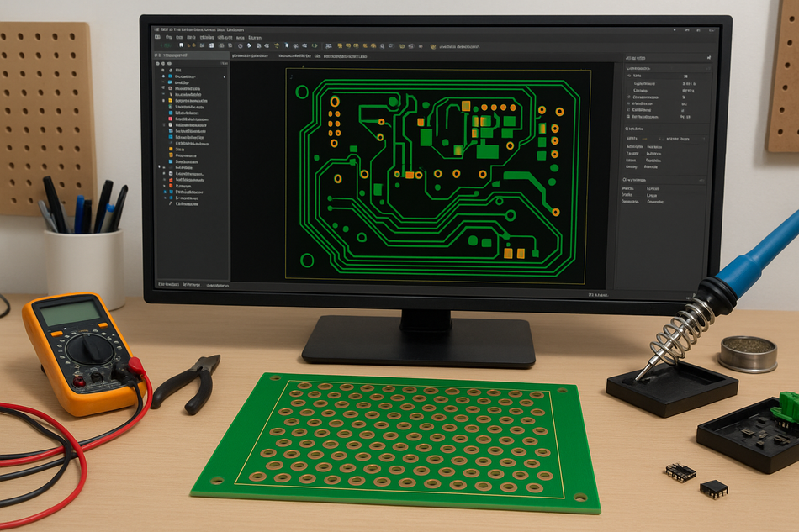Viewport: 799px width, 532px height.
Task: Click the pin icon on the properties panel header
Action: [x=706, y=57]
